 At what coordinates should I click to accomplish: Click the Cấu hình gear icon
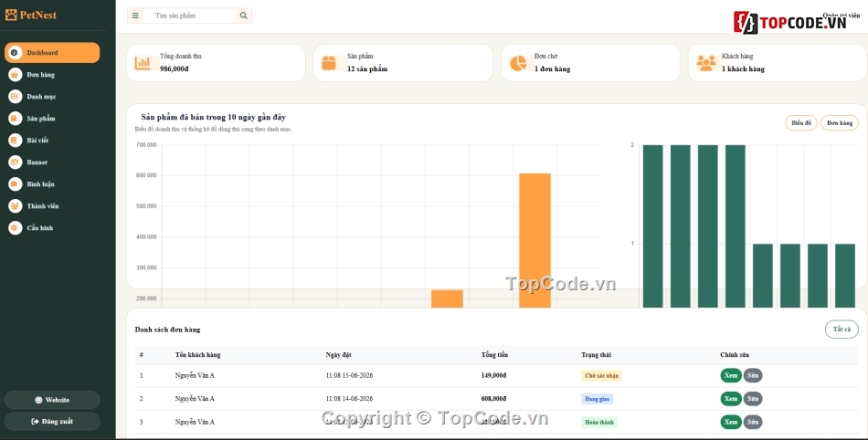click(x=15, y=227)
